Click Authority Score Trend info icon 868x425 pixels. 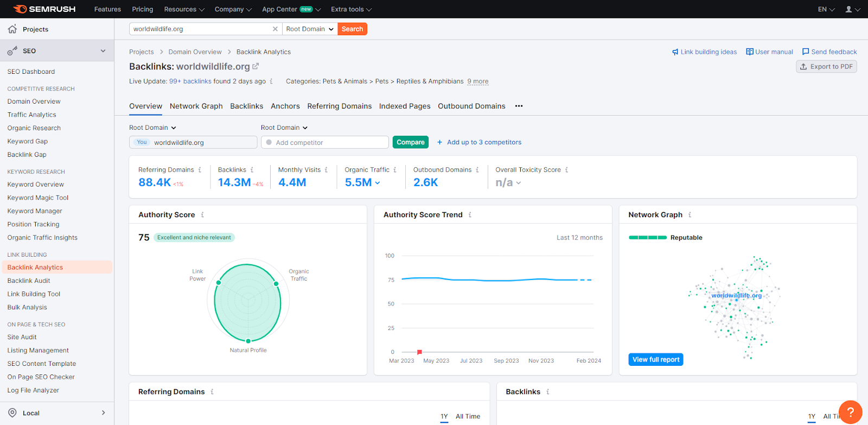point(470,215)
